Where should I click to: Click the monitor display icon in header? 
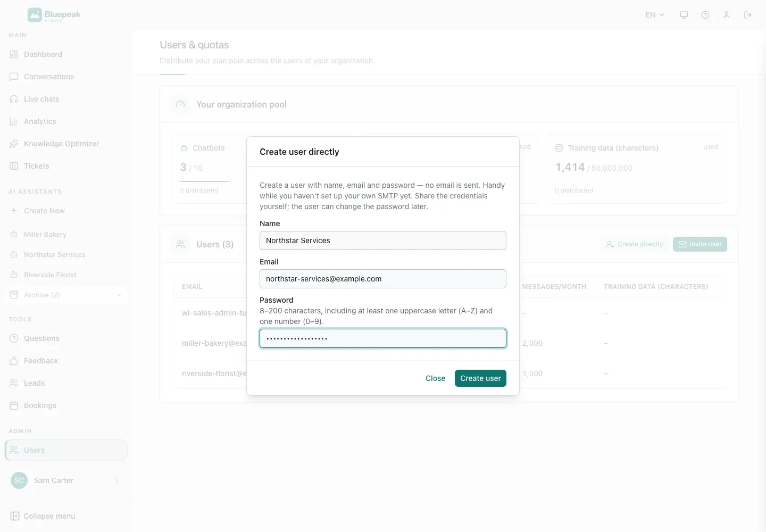684,15
